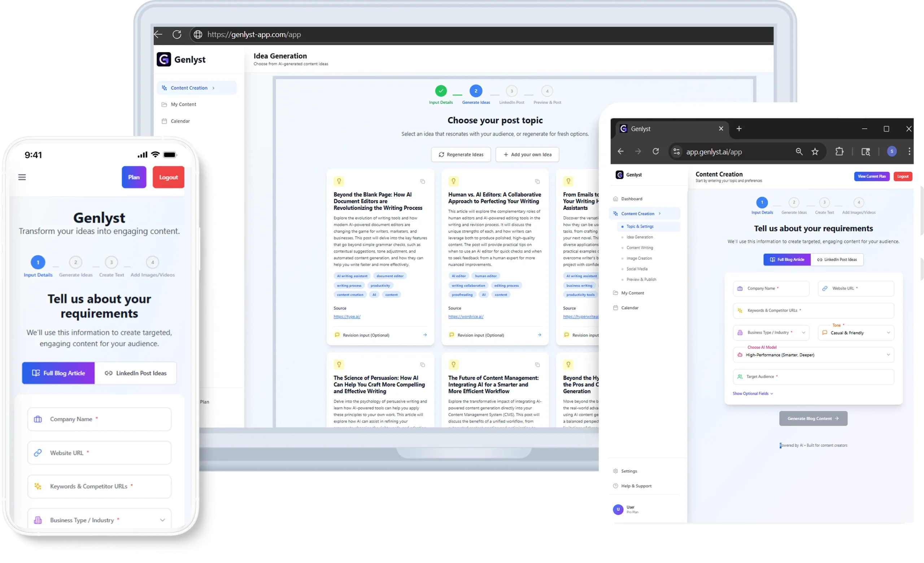
Task: Select Full Blog Article on the phone
Action: pyautogui.click(x=58, y=373)
